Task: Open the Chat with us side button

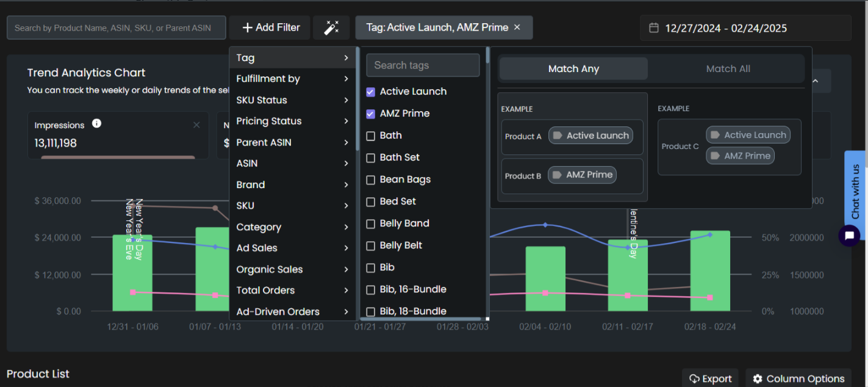Action: point(855,191)
